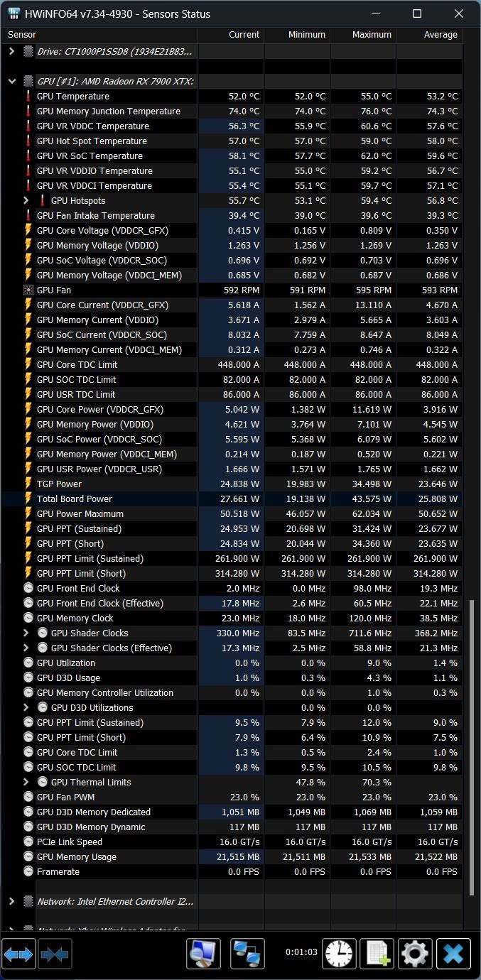This screenshot has width=481, height=980.
Task: Click the lightning icon beside Total Board Power
Action: point(28,499)
